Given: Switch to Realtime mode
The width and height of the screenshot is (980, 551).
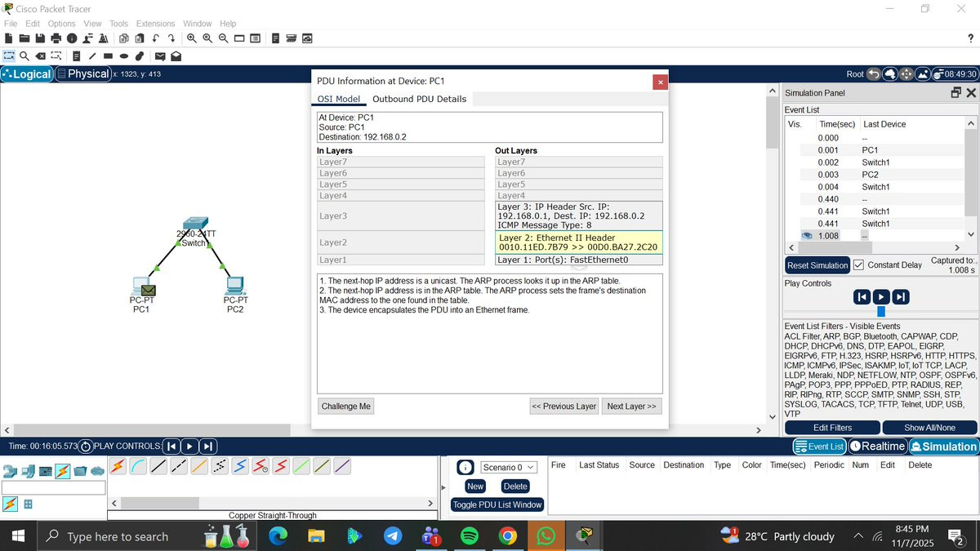Looking at the screenshot, I should 877,447.
